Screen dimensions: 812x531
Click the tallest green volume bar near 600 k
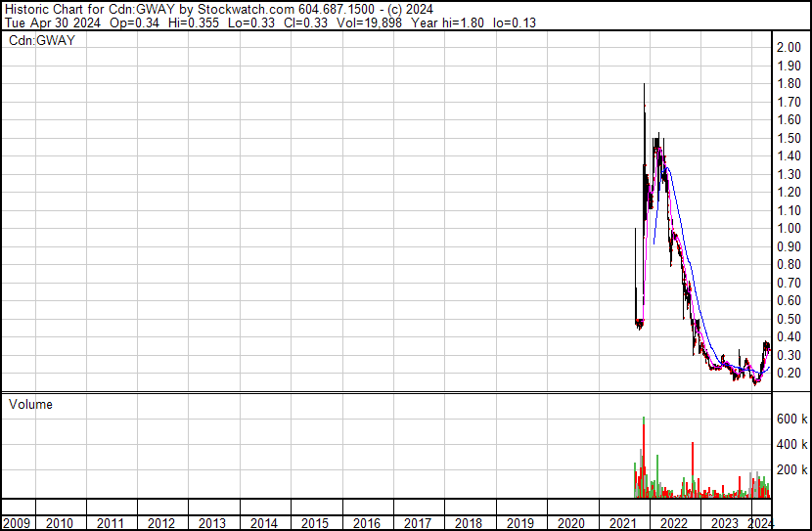[644, 420]
